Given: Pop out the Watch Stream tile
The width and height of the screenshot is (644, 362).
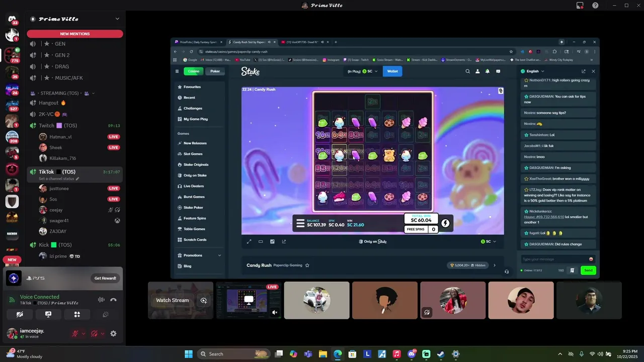Looking at the screenshot, I should click(x=203, y=300).
